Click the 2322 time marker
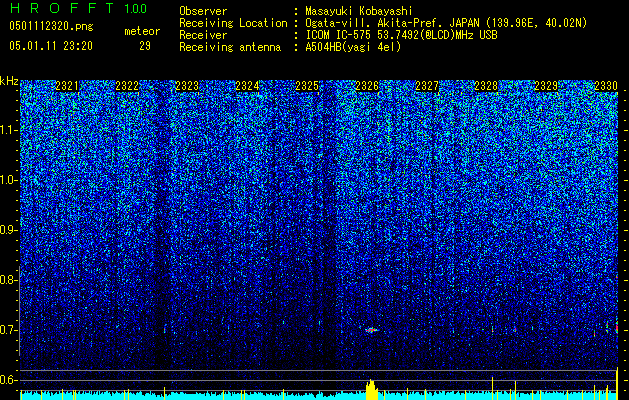Screen dimensions: 629x400 tap(127, 86)
